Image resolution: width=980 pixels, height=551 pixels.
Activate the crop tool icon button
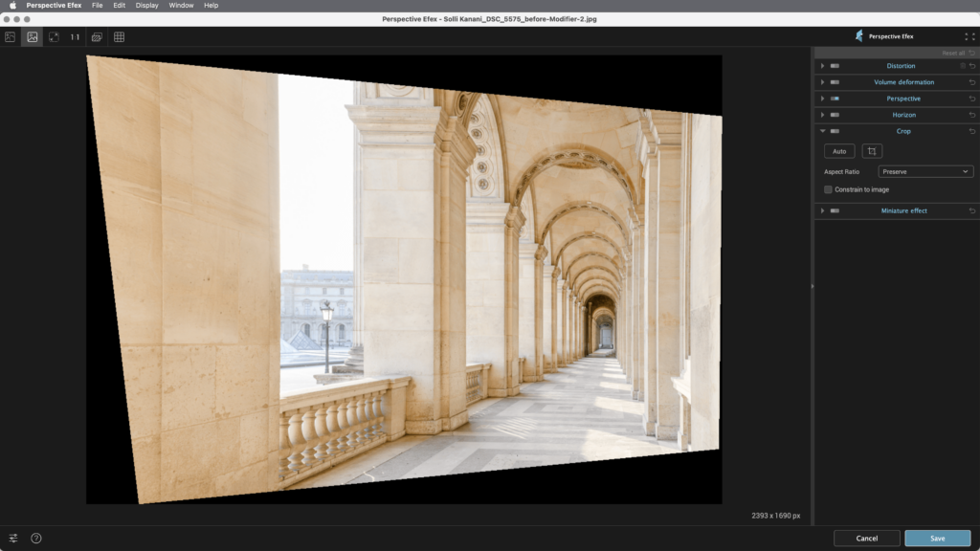872,151
